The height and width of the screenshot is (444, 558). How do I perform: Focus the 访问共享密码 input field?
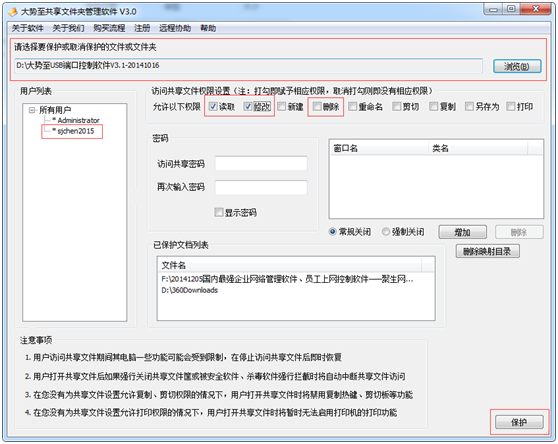coord(261,164)
